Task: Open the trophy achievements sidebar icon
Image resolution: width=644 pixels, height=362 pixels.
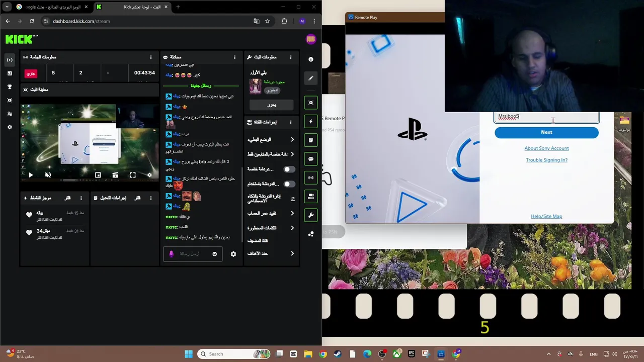Action: click(x=10, y=87)
